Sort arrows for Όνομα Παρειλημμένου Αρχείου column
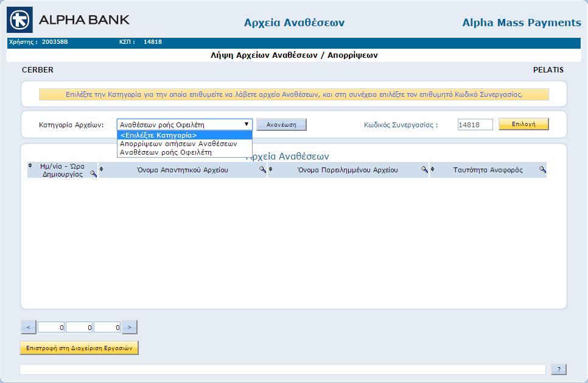Screen dimensions: 588x383 tap(270, 169)
